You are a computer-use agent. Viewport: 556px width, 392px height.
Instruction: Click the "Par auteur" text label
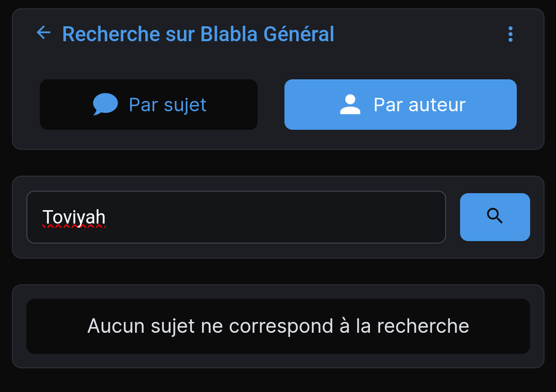pyautogui.click(x=419, y=105)
